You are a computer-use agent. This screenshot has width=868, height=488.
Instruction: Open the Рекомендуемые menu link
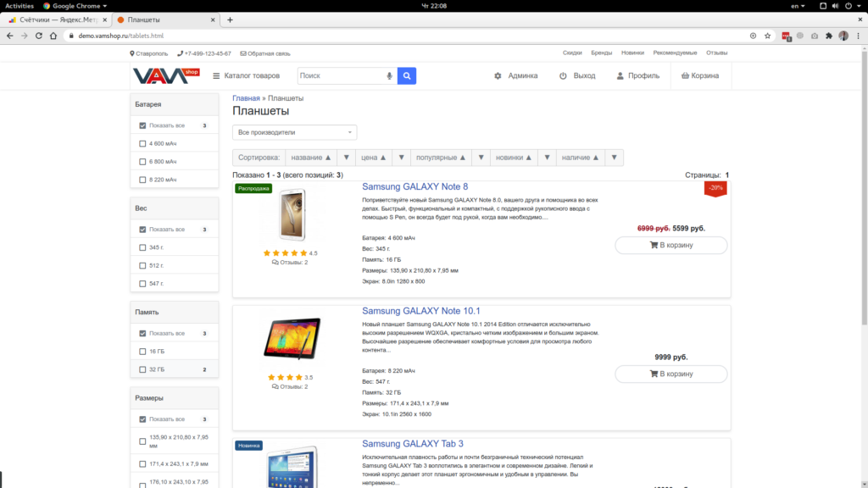pos(675,53)
